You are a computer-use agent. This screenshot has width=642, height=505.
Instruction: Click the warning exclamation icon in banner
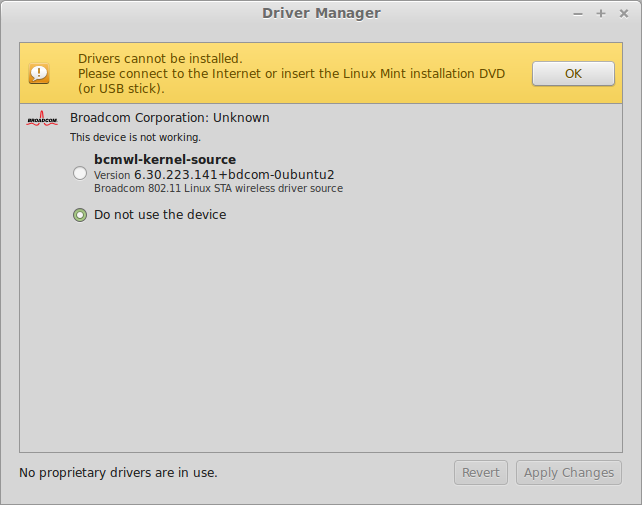39,73
